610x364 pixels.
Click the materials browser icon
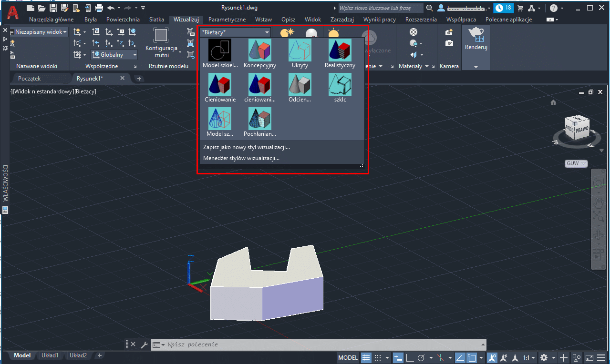(x=414, y=32)
